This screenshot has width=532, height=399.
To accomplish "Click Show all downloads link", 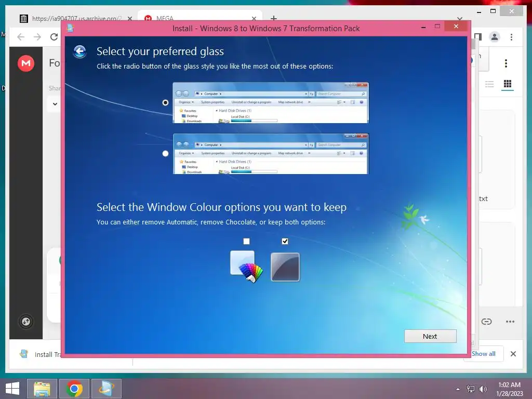I will pos(484,353).
